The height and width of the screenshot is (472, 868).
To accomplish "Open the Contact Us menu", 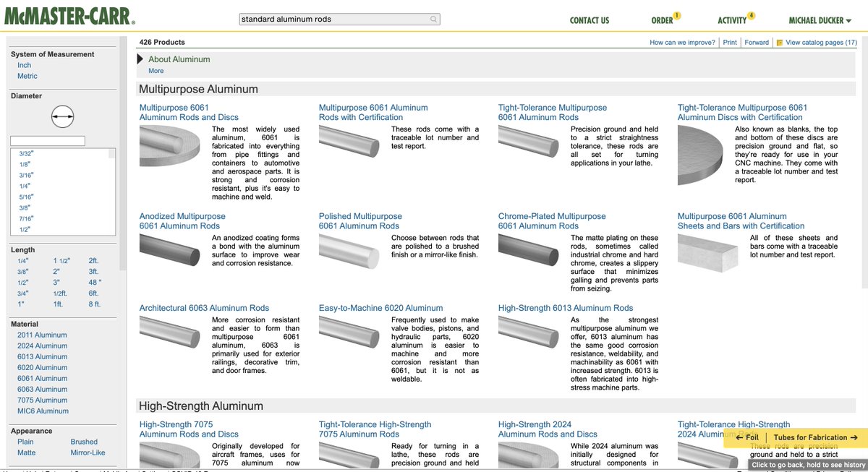I will coord(590,20).
